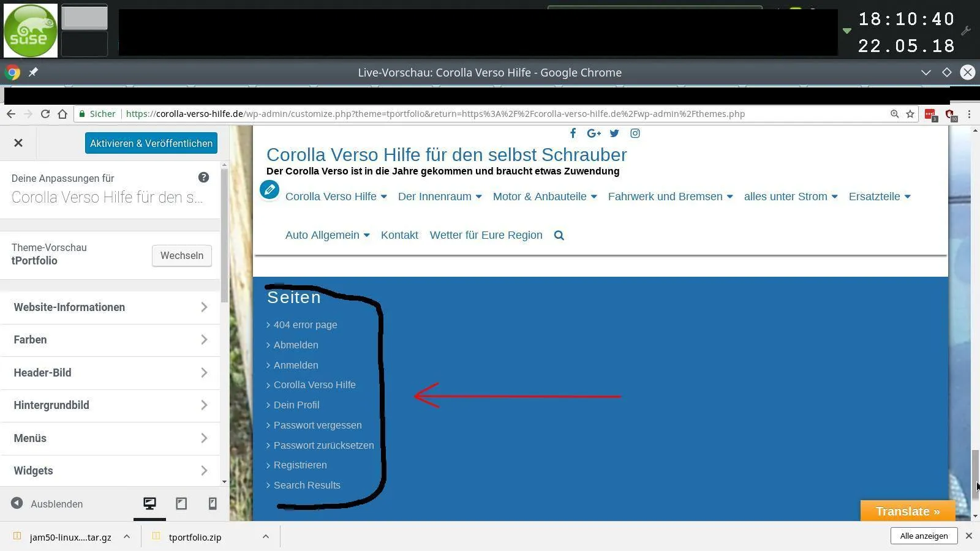Click the Facebook social icon
980x551 pixels.
coord(573,133)
